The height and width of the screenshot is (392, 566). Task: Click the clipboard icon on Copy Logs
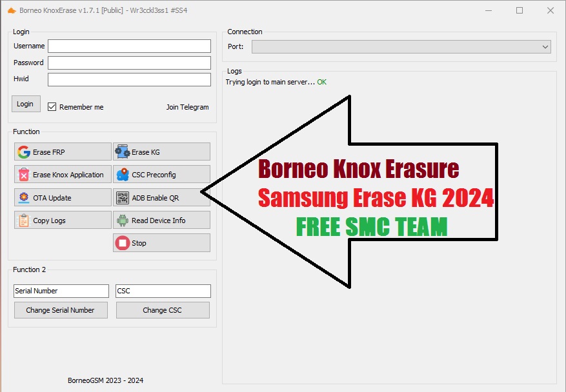pos(24,220)
